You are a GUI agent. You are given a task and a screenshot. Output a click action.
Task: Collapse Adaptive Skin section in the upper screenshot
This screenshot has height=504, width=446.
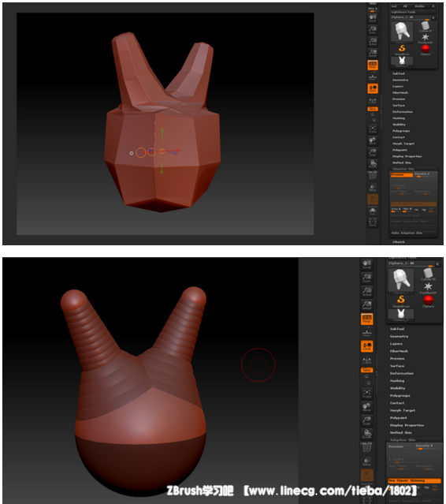tap(403, 169)
